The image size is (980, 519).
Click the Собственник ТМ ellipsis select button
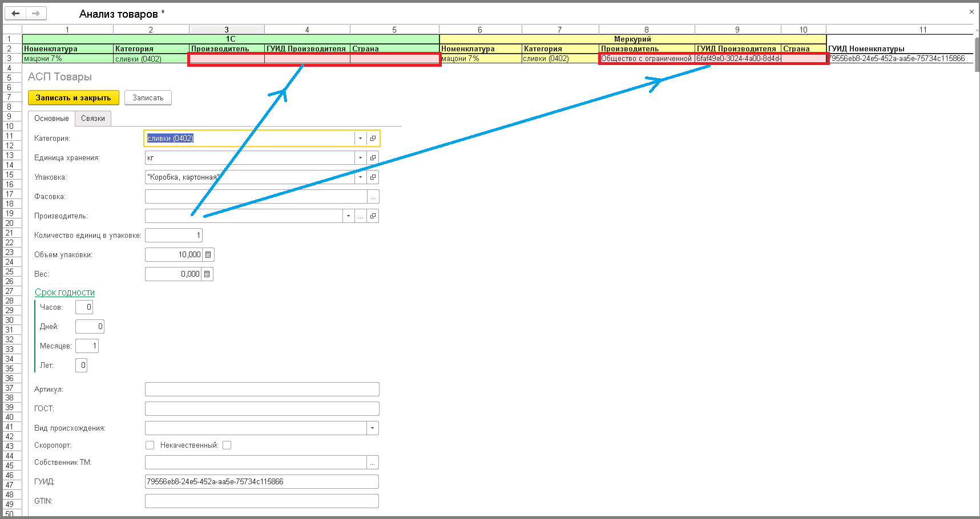pos(373,462)
